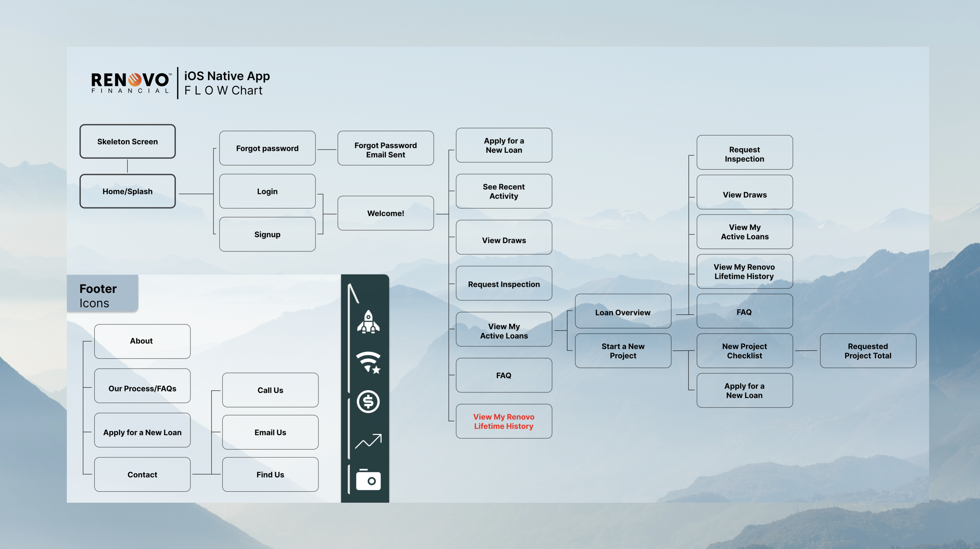
Task: Click the Signup box
Action: pyautogui.click(x=267, y=234)
